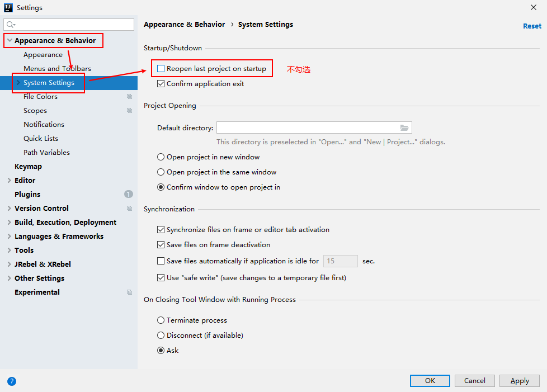Uncheck Confirm application exit

pos(161,84)
